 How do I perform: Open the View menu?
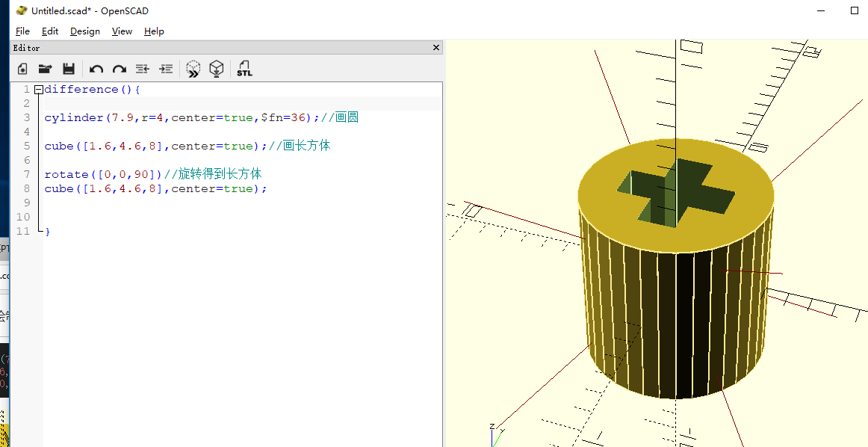point(122,31)
